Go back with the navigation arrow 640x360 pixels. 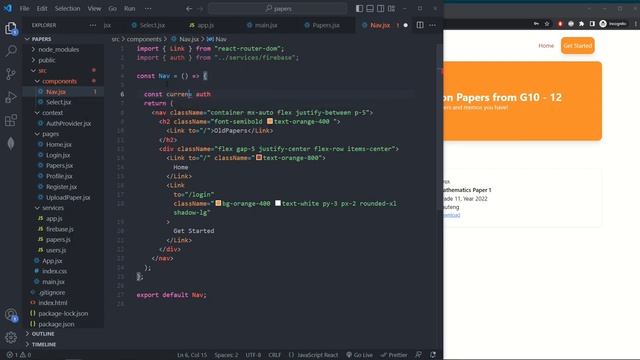coord(189,9)
